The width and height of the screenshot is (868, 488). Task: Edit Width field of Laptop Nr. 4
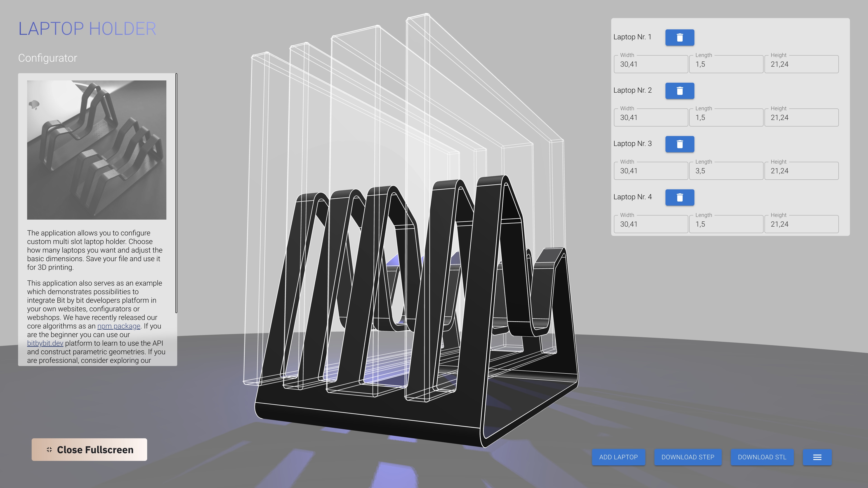click(651, 224)
